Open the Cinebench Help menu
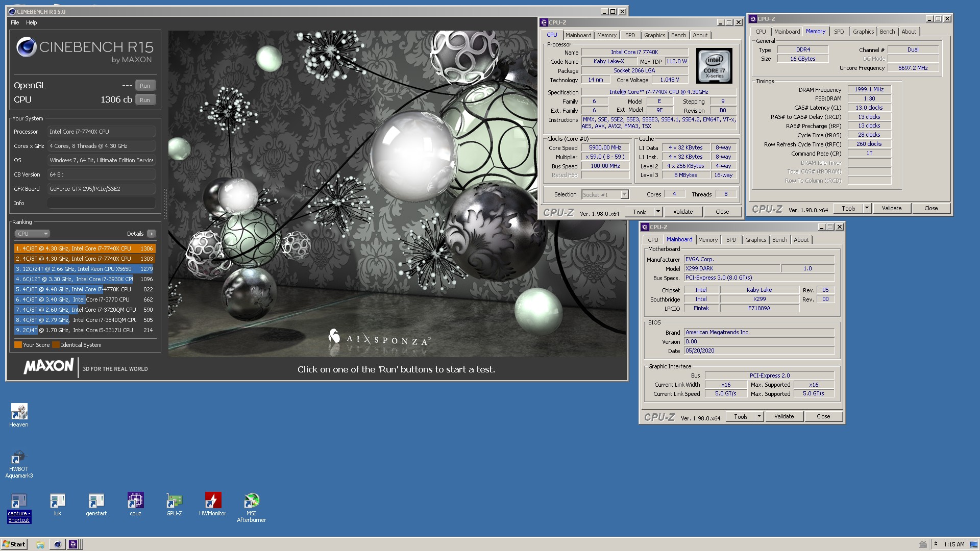980x551 pixels. (x=32, y=22)
